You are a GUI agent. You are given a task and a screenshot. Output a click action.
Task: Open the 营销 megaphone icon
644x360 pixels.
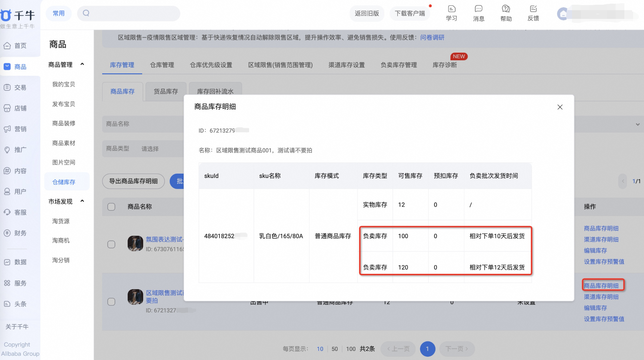[x=7, y=129]
